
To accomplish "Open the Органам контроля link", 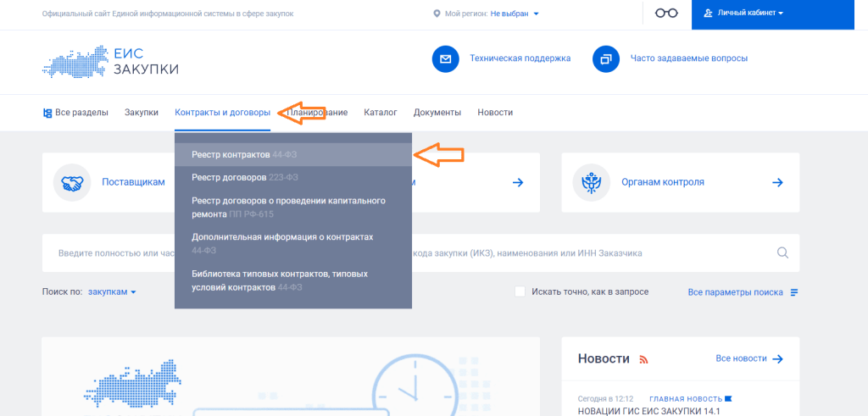I will [x=663, y=182].
